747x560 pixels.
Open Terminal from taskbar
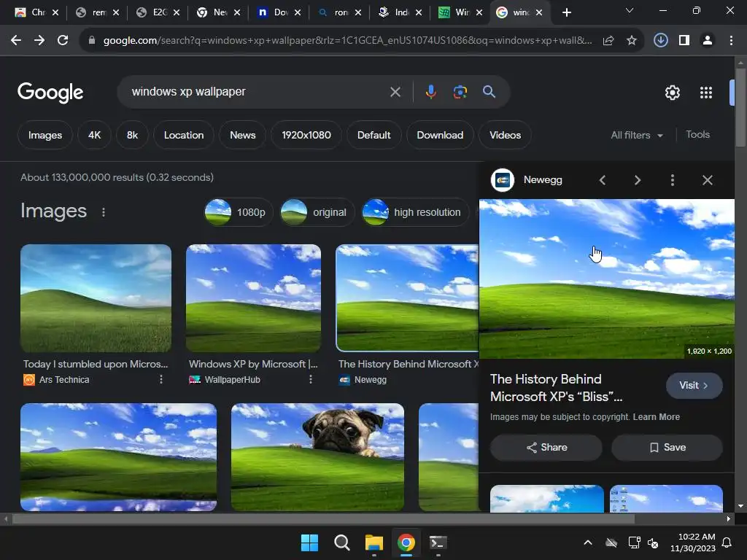click(438, 542)
